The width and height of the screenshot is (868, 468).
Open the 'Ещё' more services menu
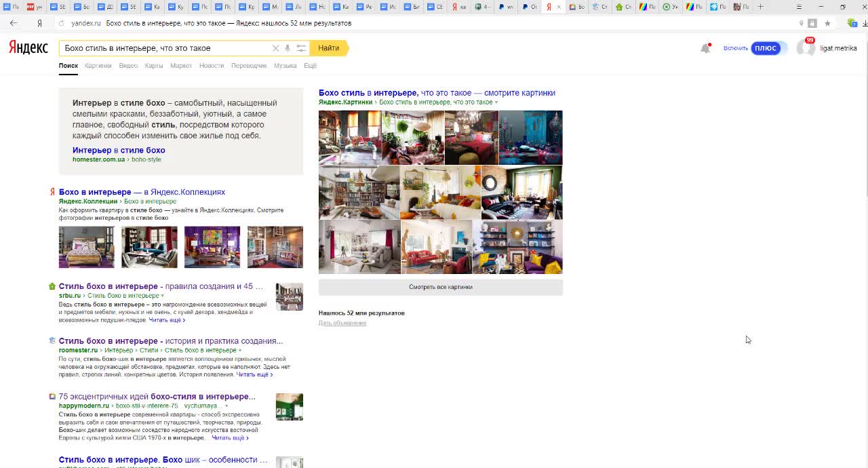tap(310, 66)
